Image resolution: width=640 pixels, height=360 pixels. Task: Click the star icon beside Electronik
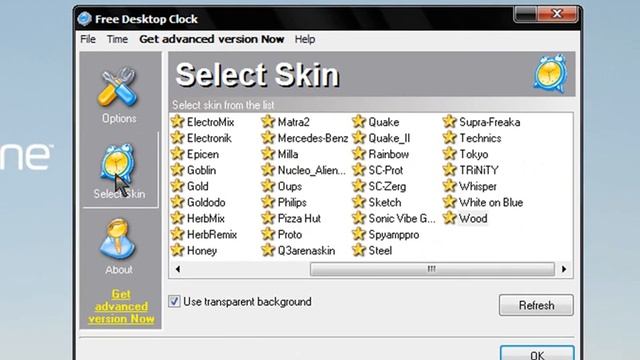178,138
